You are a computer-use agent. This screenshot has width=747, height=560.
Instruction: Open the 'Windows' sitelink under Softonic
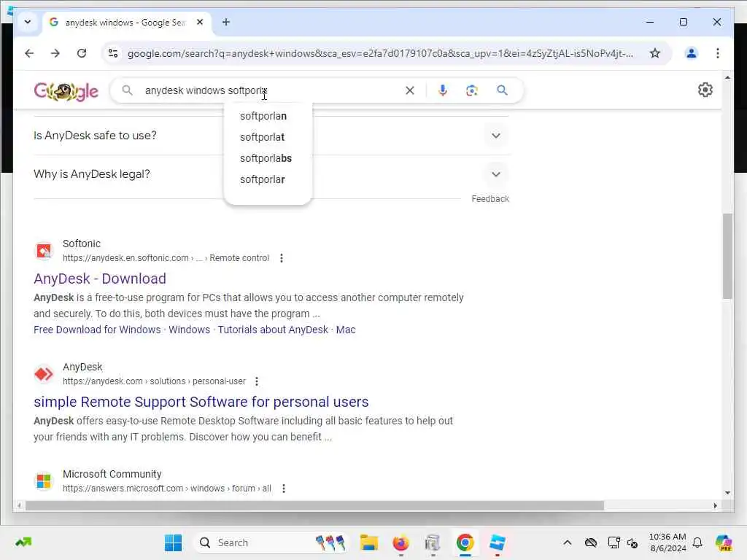pyautogui.click(x=189, y=330)
